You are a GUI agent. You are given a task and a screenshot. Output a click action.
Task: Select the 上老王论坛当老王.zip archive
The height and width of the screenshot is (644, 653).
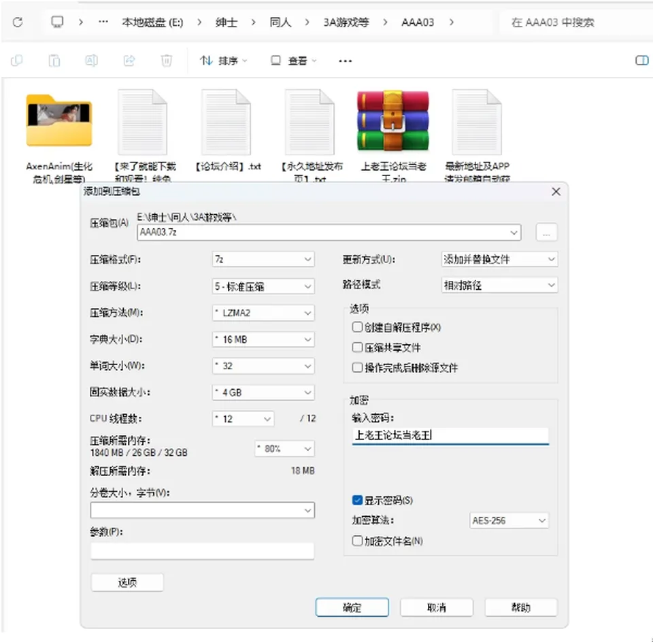coord(393,137)
